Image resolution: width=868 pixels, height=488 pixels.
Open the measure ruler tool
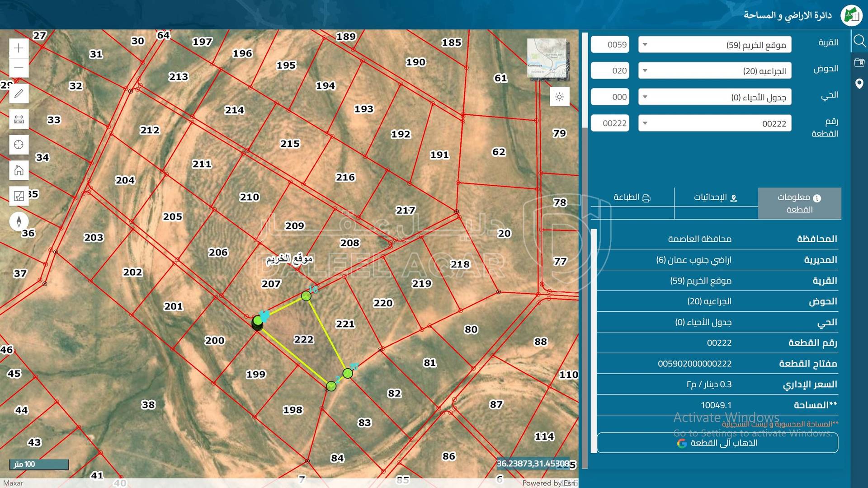(x=19, y=119)
